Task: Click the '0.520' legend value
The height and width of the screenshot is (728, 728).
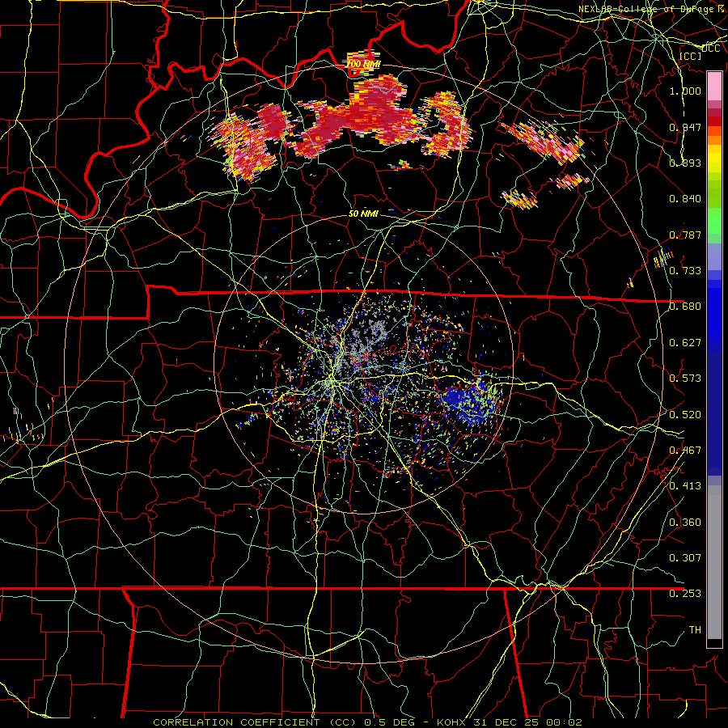Action: tap(685, 415)
